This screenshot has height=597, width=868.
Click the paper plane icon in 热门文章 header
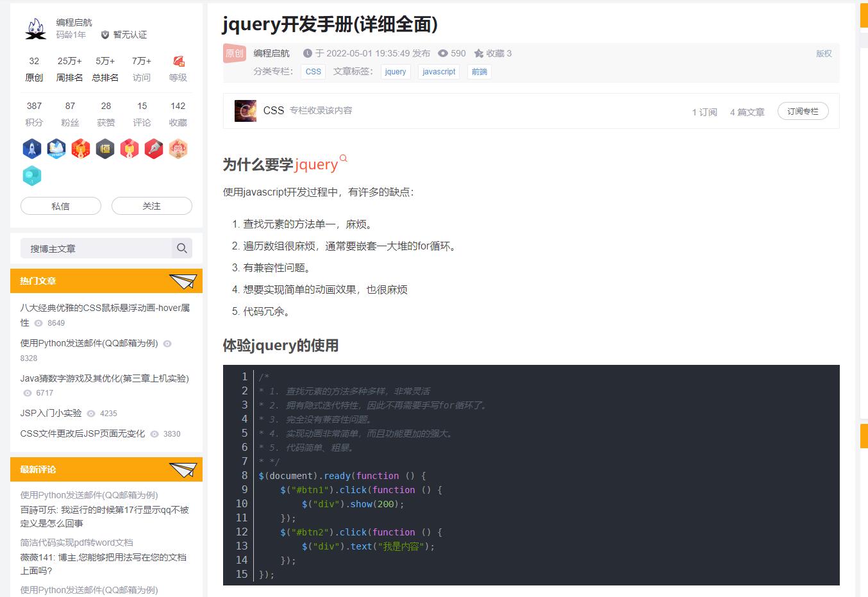tap(182, 281)
